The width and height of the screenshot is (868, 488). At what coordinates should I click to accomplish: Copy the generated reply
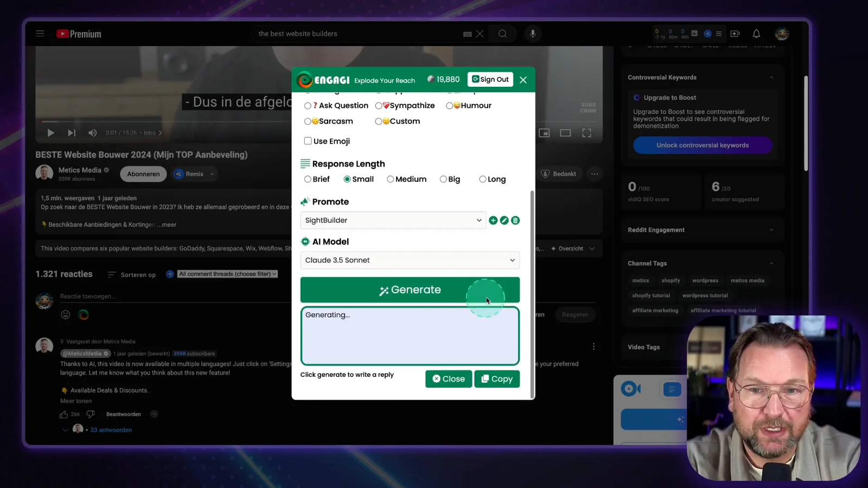(x=497, y=379)
